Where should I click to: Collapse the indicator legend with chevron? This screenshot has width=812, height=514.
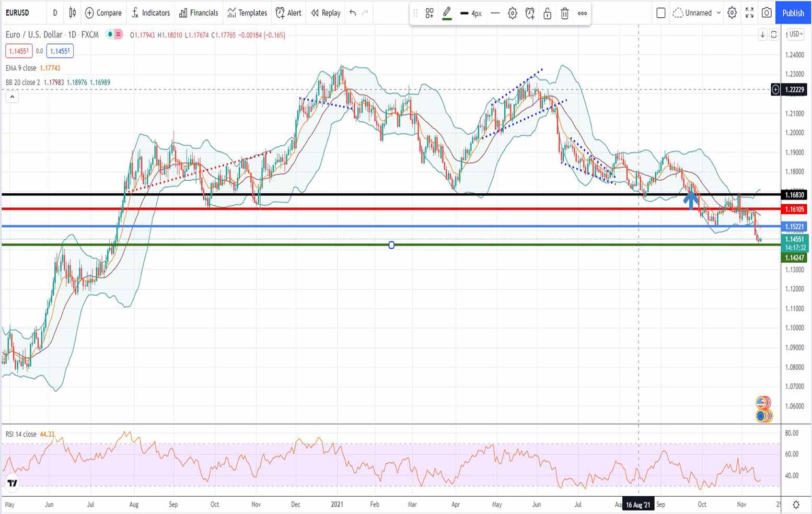click(12, 97)
